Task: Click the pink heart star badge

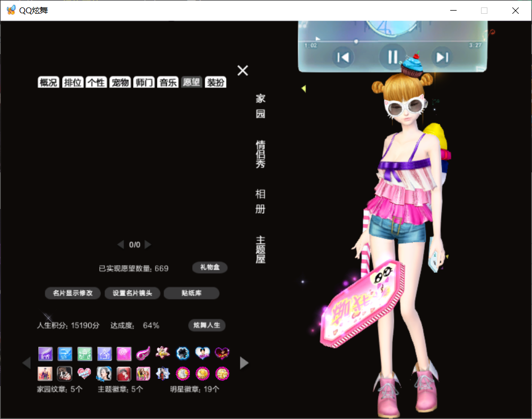Action: 84,373
